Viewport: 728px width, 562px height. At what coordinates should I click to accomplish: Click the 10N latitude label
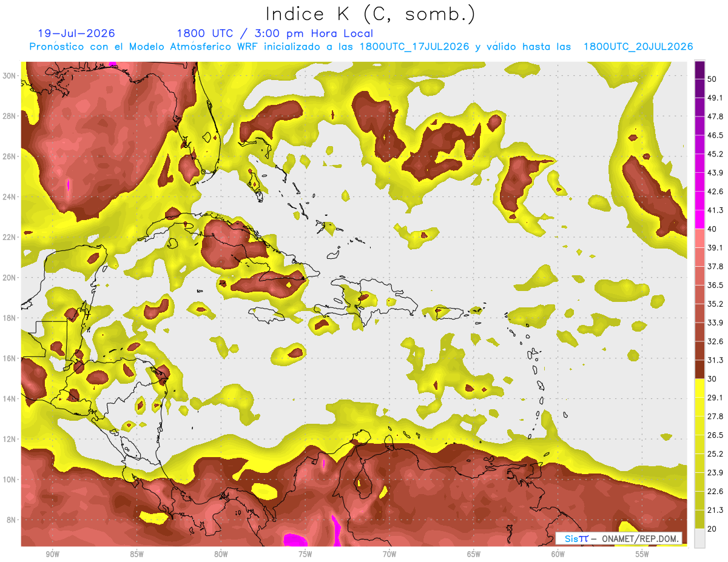10,480
